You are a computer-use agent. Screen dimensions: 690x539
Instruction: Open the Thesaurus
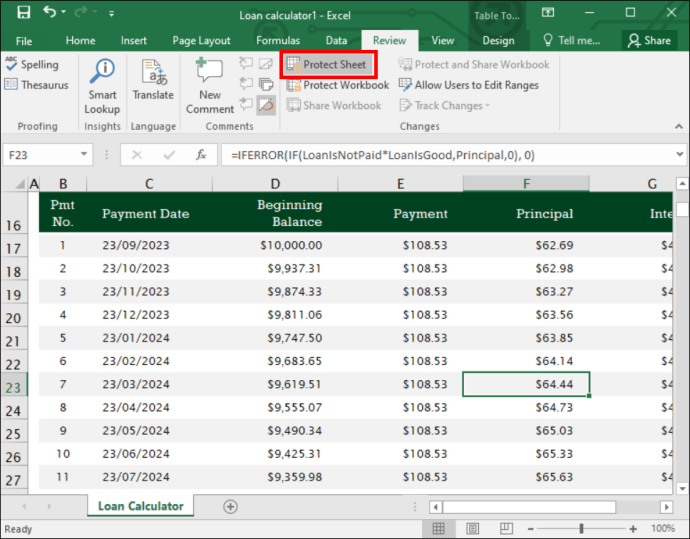[x=37, y=84]
